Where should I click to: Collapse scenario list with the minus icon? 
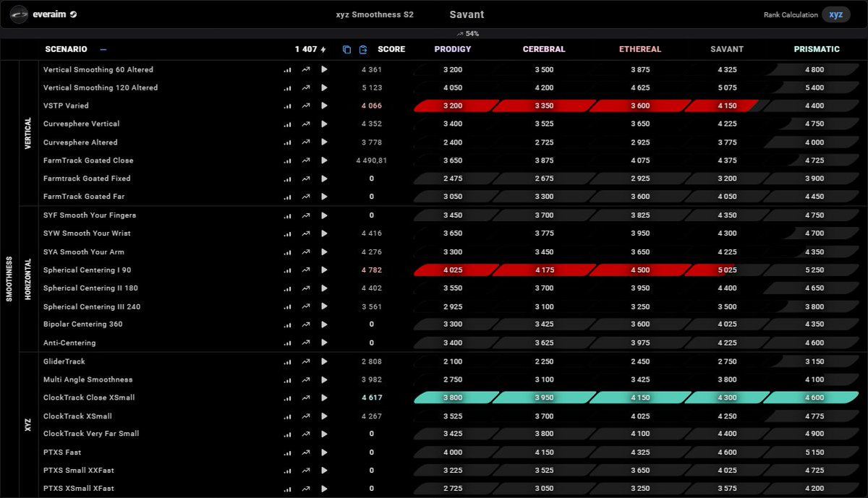[x=103, y=49]
